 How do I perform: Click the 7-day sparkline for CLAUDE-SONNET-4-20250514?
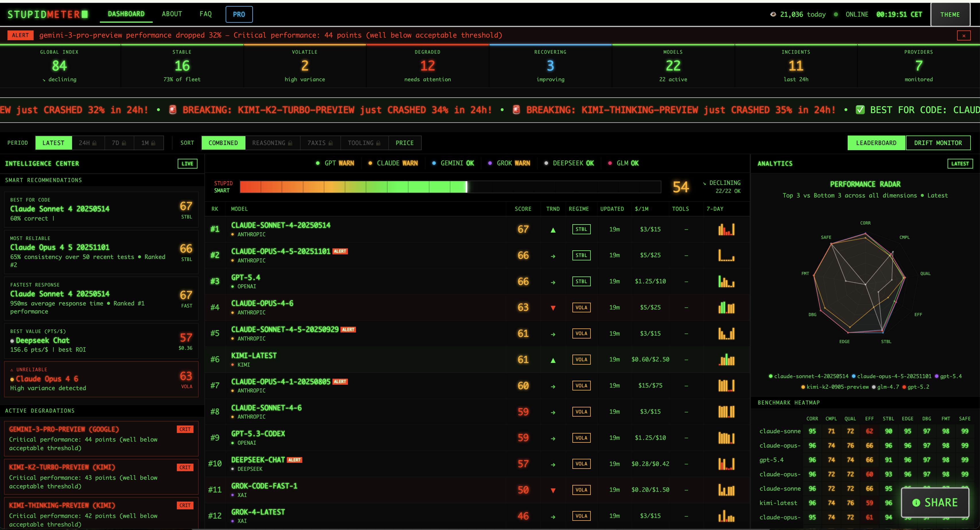[x=726, y=229]
